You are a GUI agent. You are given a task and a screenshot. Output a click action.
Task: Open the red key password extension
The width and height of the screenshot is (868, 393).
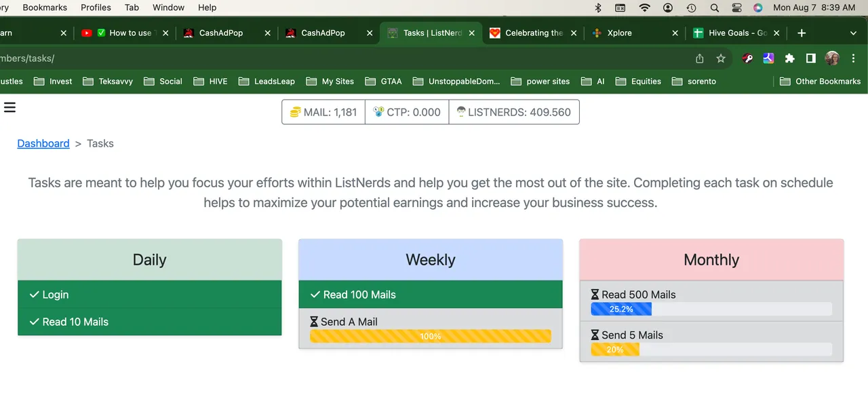(747, 58)
